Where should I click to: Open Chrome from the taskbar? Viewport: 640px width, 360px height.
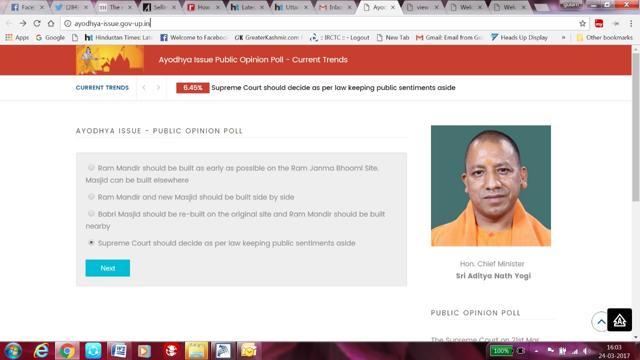[67, 351]
